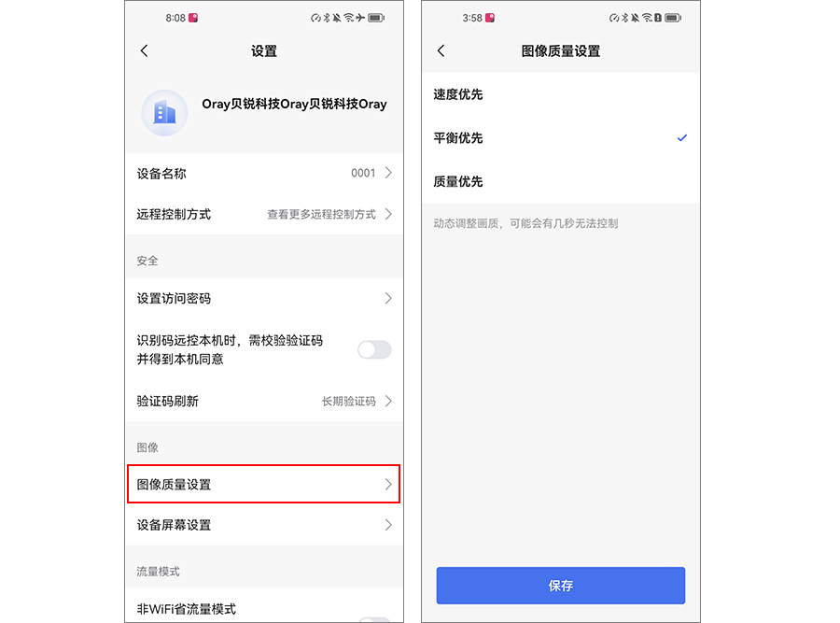Expand the 设备名称 0001 chevron

[388, 173]
